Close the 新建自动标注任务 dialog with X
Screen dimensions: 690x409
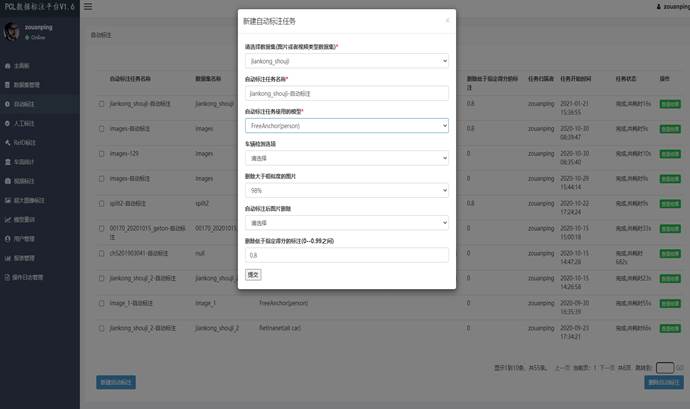(x=447, y=20)
